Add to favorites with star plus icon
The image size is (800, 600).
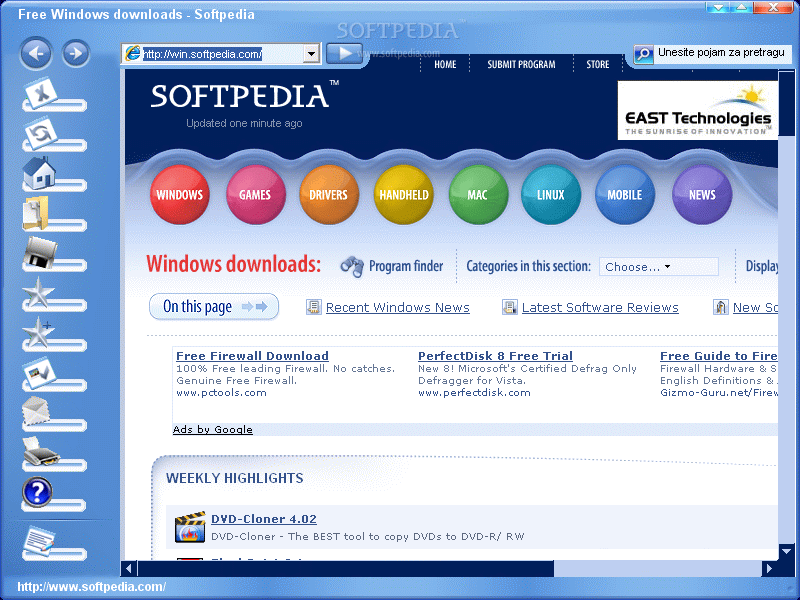[x=38, y=332]
